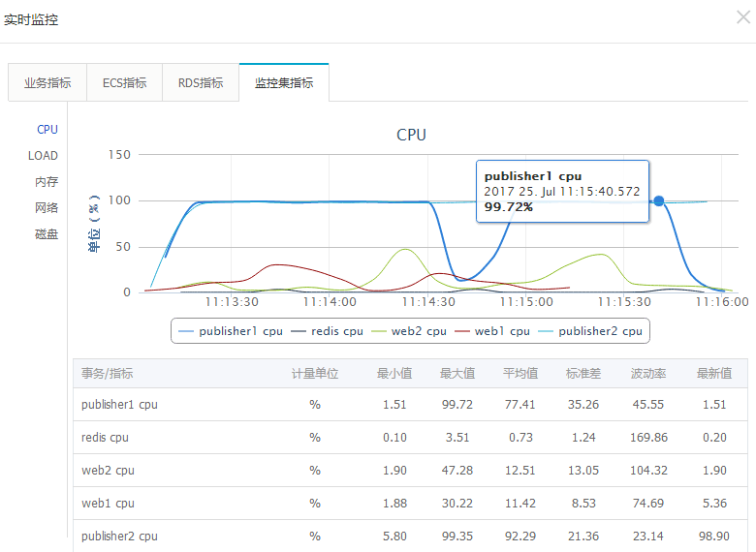Click the 标准差 column header
The width and height of the screenshot is (756, 552).
click(583, 373)
